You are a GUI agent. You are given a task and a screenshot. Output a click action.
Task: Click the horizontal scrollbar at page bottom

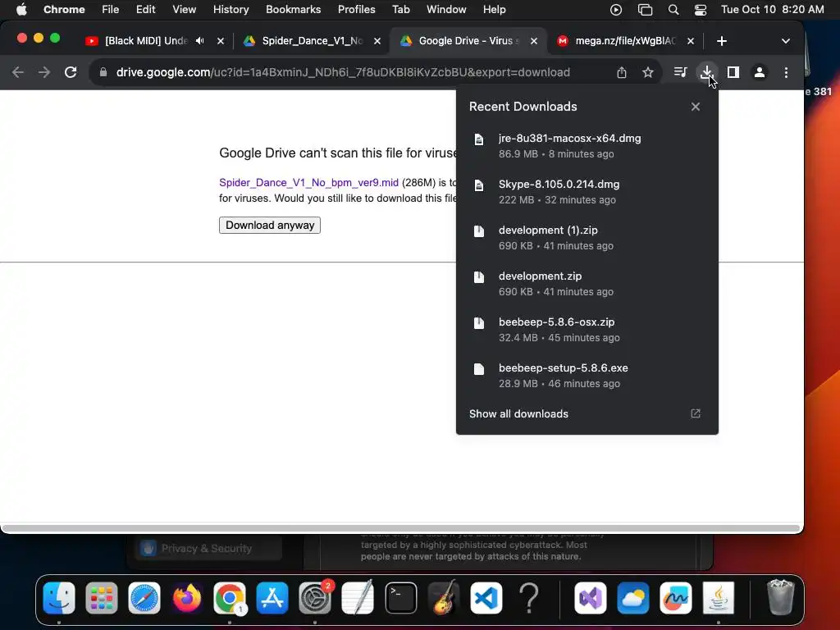pos(400,529)
